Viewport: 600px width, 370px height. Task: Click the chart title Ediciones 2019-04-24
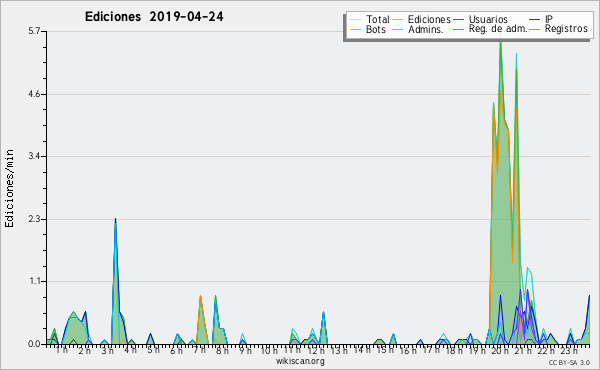154,17
